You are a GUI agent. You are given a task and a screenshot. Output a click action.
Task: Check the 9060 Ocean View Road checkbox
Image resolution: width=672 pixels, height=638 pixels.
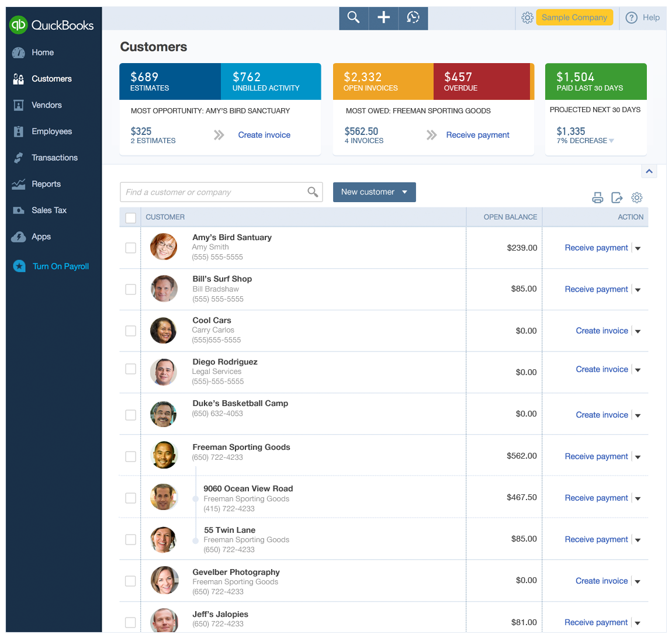pyautogui.click(x=131, y=498)
